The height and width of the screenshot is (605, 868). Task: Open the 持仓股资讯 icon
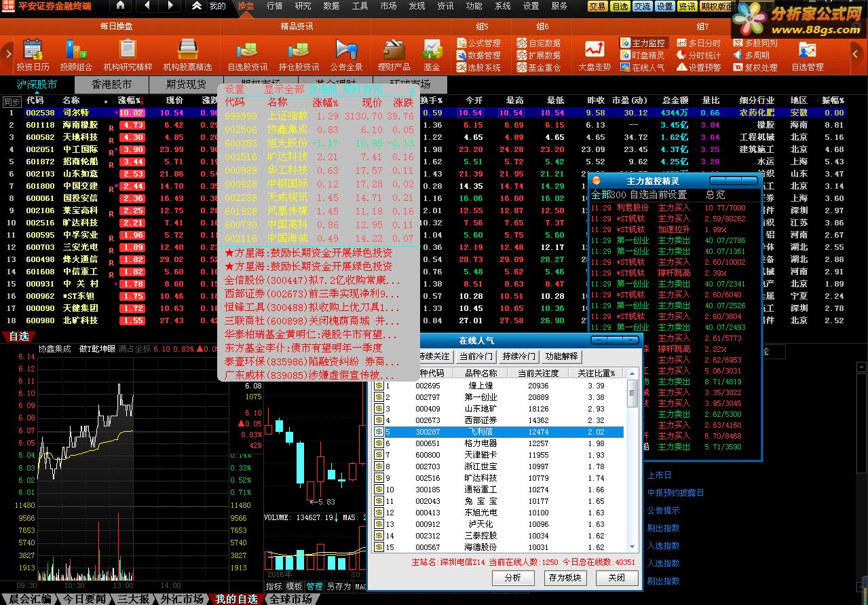[x=299, y=55]
